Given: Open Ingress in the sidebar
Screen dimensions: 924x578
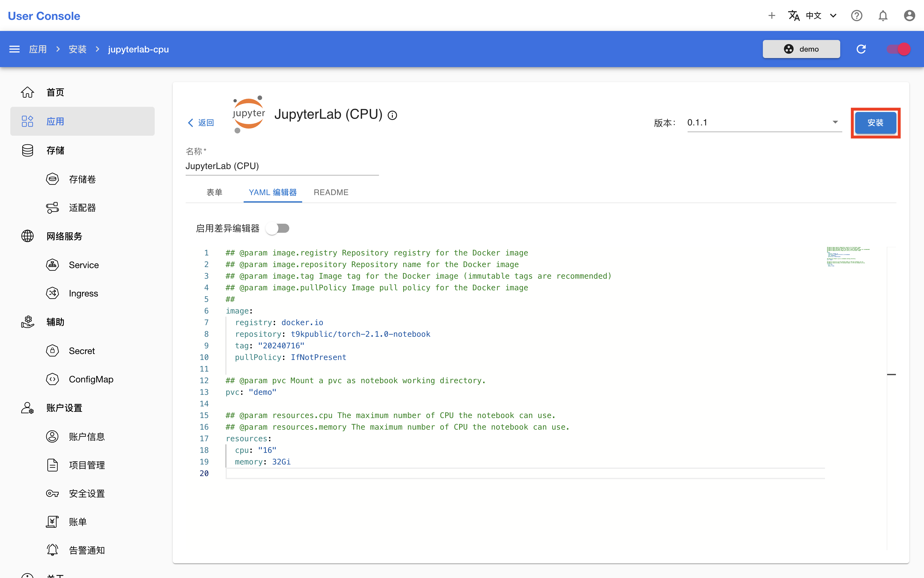Looking at the screenshot, I should pos(82,293).
